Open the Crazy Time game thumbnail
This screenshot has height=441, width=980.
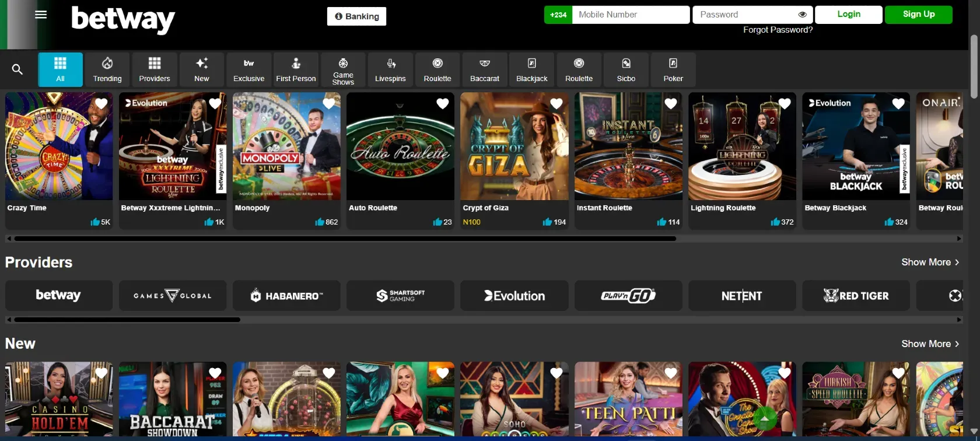pos(59,146)
